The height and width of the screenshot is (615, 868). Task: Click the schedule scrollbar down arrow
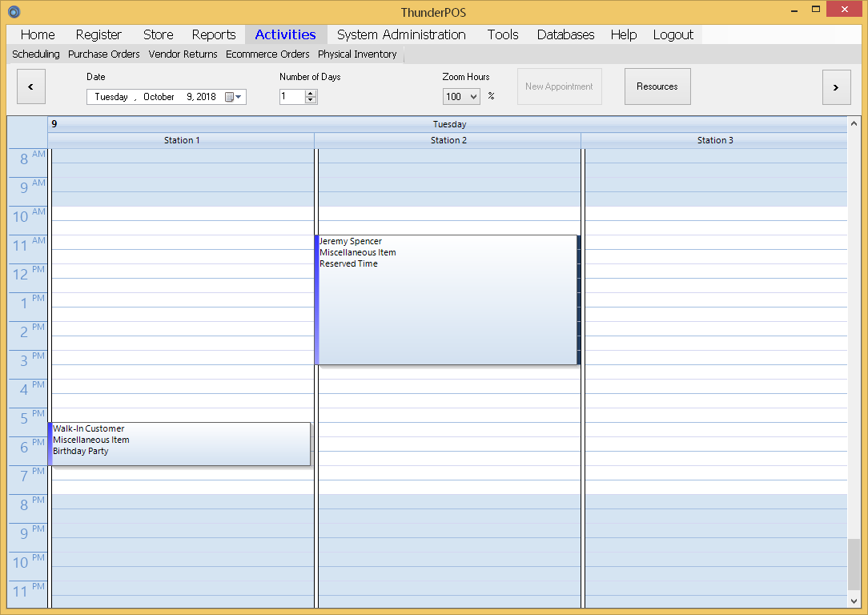click(854, 601)
